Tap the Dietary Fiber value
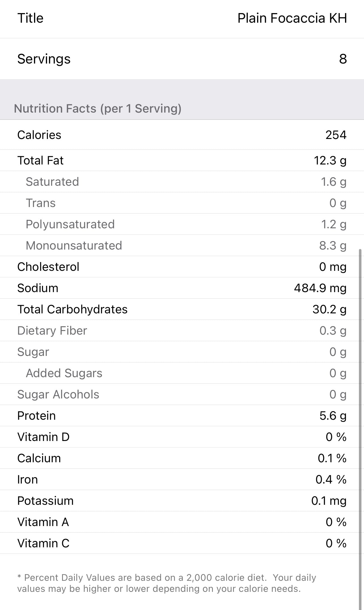364x610 pixels. [x=333, y=331]
